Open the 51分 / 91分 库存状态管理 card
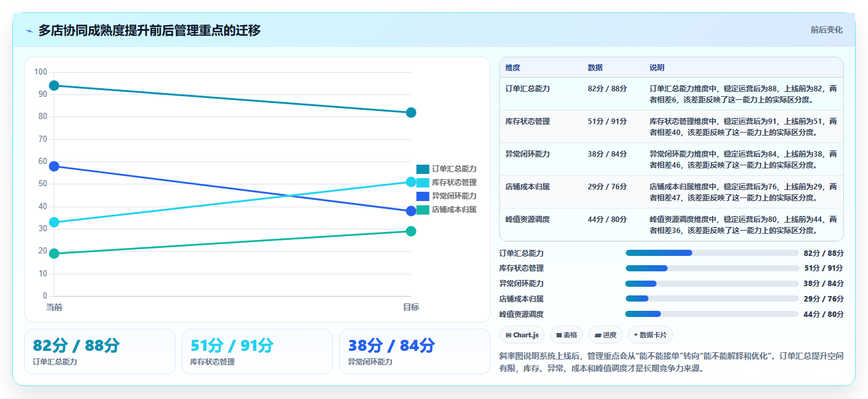Viewport: 868px width, 399px height. 257,352
